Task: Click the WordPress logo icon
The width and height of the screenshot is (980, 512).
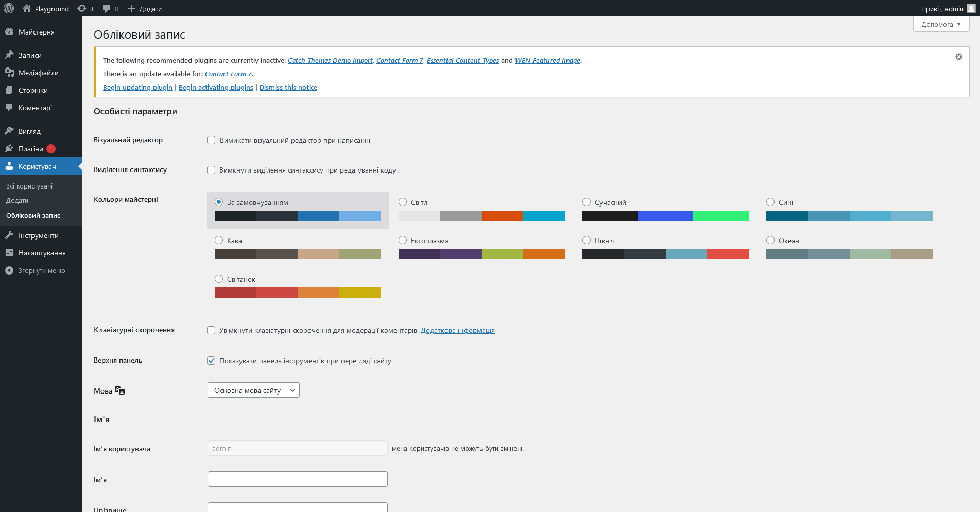Action: (9, 8)
